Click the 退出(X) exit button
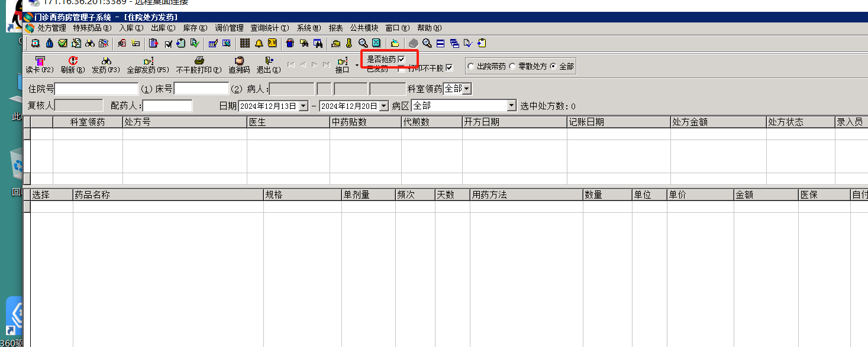This screenshot has width=868, height=347. (x=269, y=65)
